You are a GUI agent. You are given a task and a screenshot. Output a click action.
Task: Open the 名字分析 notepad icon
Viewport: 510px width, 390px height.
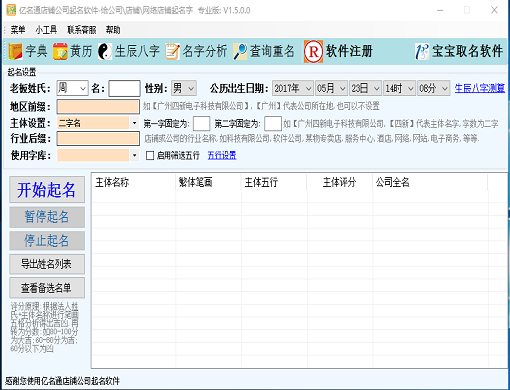(x=172, y=51)
